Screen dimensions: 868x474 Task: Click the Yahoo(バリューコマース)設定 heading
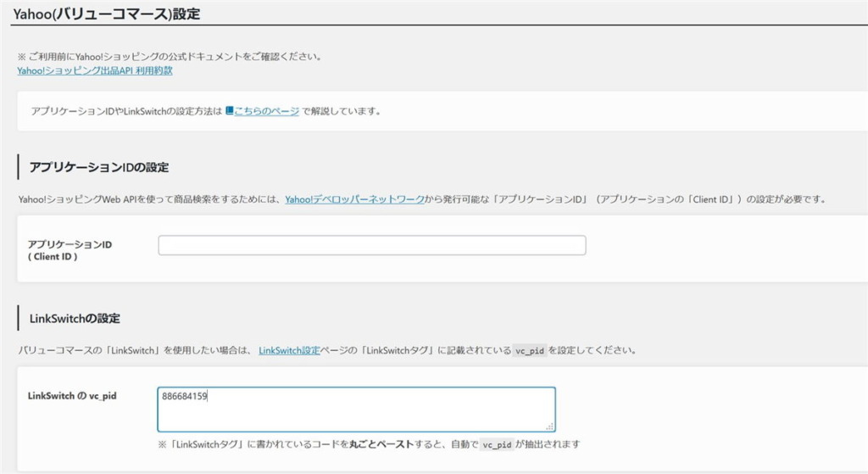(106, 14)
